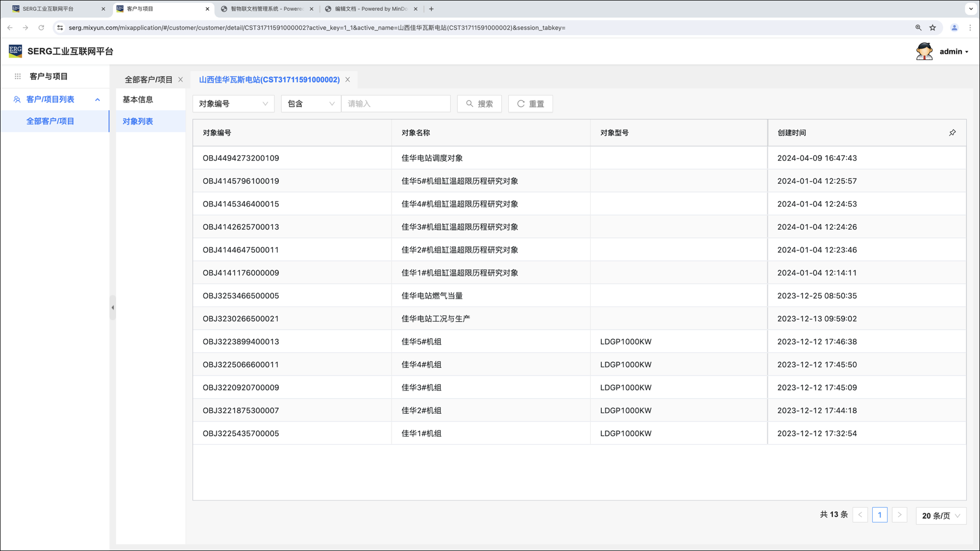Click the sidebar collapse arrow handle

pyautogui.click(x=113, y=308)
